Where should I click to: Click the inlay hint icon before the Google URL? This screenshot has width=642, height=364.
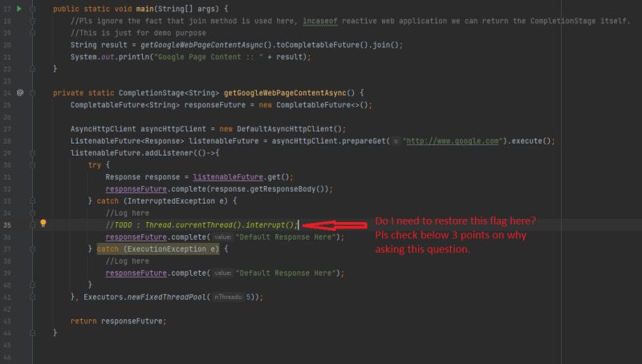(396, 141)
